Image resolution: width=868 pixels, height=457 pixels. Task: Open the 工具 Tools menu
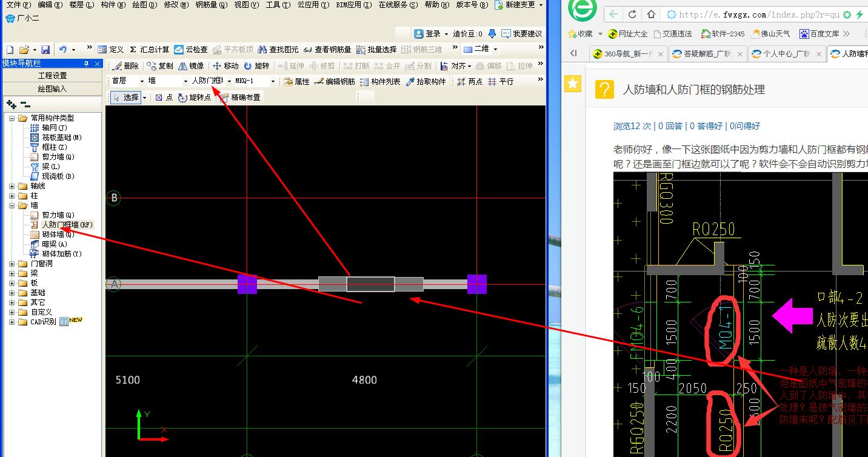(x=278, y=5)
